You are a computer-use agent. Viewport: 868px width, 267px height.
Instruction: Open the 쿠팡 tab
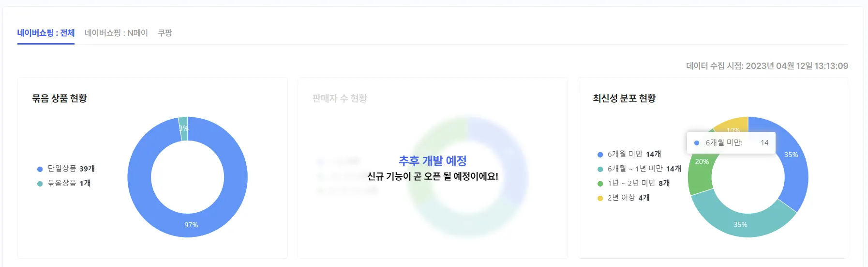[x=165, y=33]
